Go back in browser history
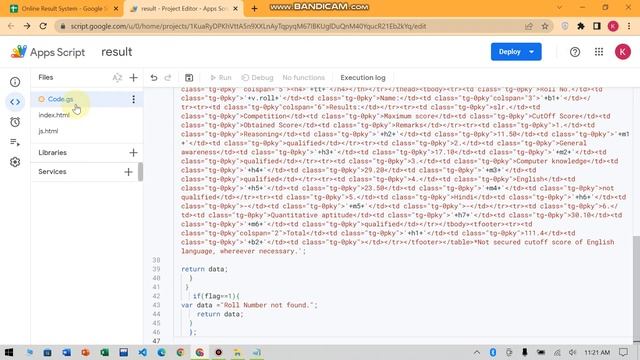640x360 pixels. coord(11,26)
